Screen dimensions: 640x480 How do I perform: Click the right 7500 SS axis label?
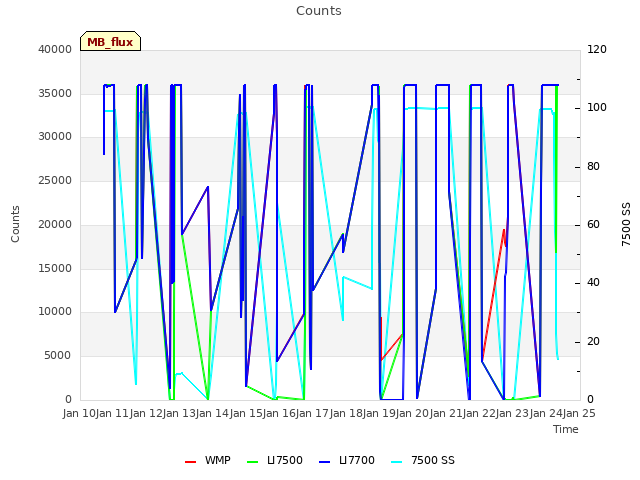(626, 224)
